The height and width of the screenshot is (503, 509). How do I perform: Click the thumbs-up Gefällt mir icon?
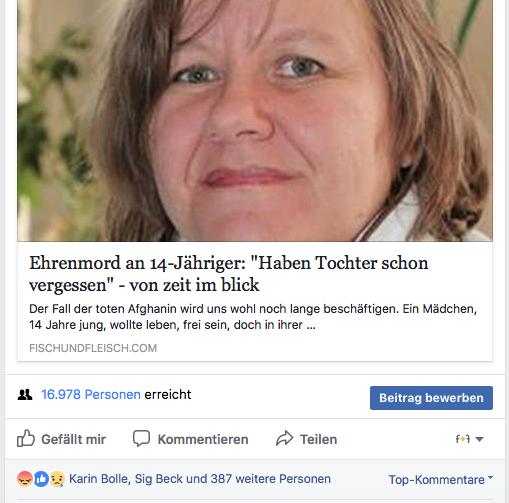(26, 438)
